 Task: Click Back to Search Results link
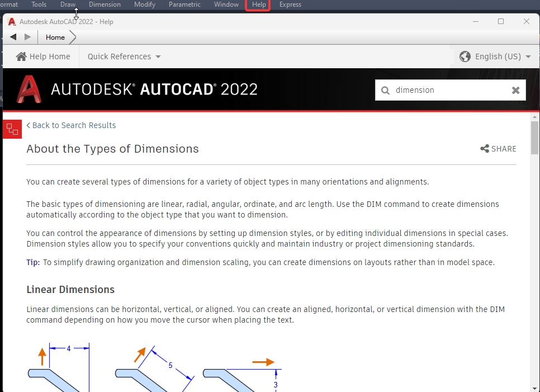click(x=71, y=125)
